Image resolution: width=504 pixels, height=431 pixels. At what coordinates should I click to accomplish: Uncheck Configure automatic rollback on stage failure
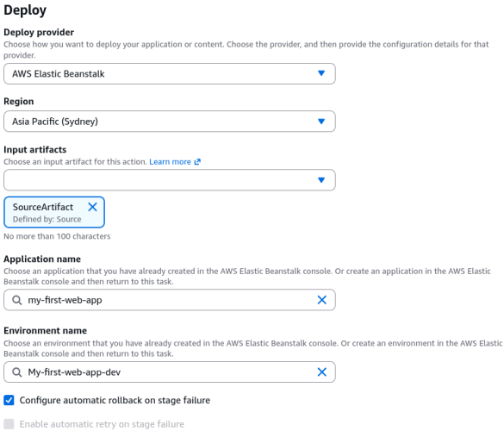coord(9,400)
